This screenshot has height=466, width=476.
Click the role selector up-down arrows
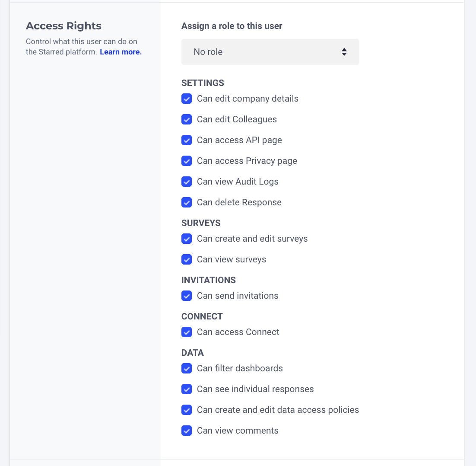tap(344, 52)
